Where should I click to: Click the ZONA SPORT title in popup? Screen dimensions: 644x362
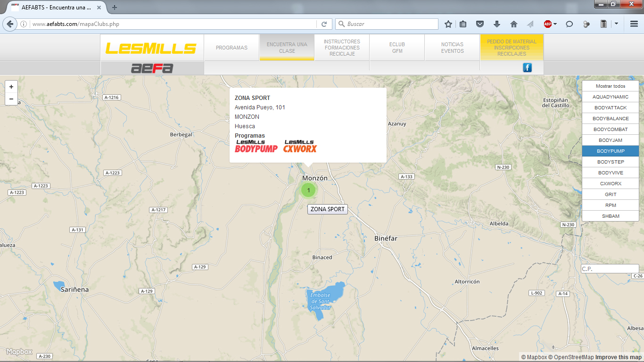click(252, 98)
